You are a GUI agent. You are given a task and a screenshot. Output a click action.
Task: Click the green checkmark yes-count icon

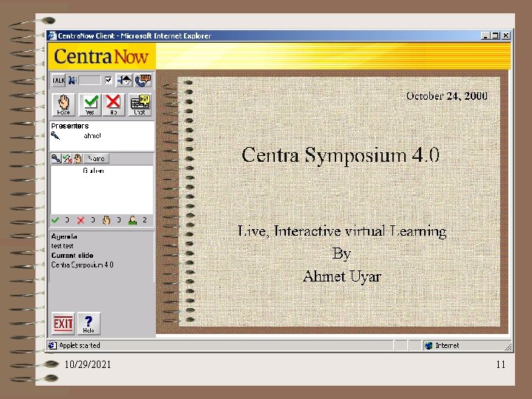point(55,220)
